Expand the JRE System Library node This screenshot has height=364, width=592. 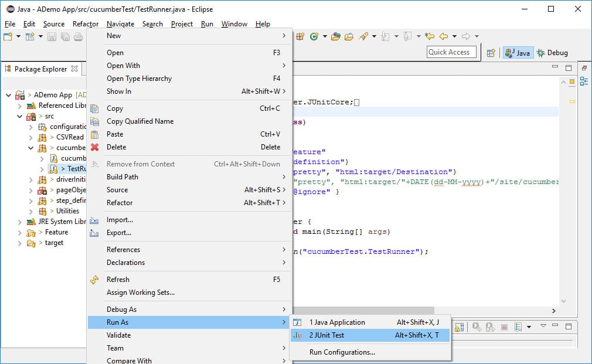click(19, 222)
